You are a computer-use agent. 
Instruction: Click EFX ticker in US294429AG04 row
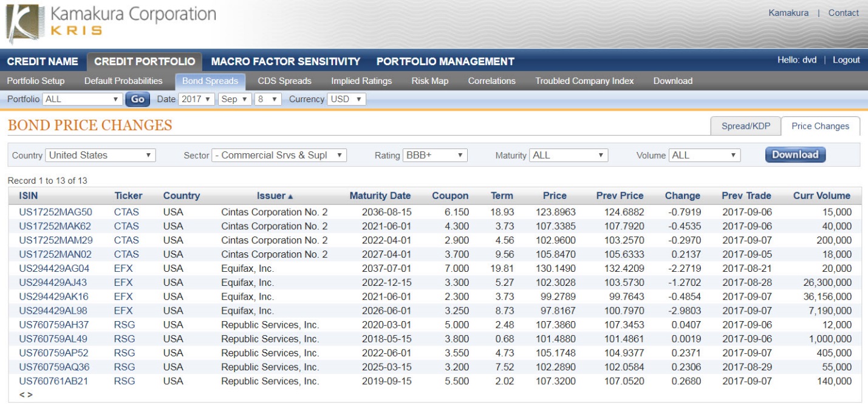[x=123, y=268]
